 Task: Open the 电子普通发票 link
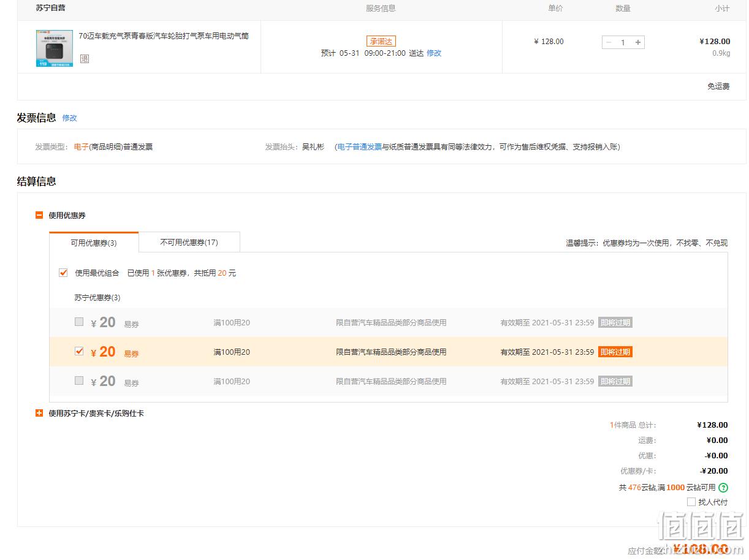click(x=360, y=147)
